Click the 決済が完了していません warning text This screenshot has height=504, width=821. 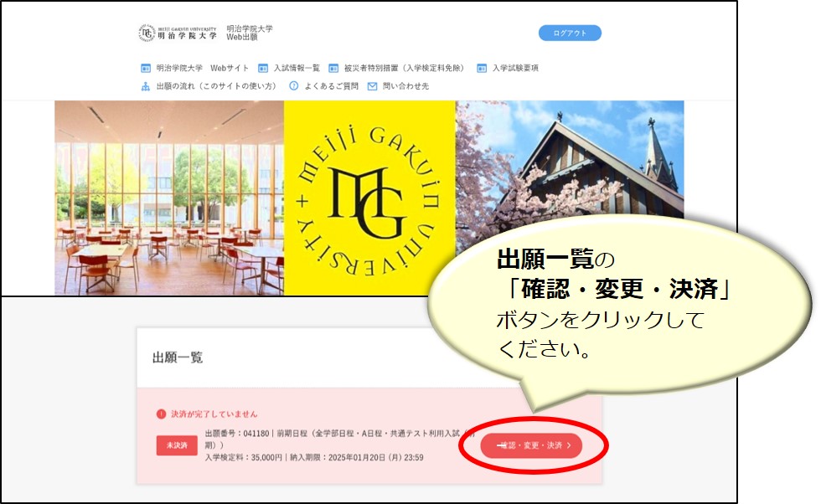coord(214,414)
